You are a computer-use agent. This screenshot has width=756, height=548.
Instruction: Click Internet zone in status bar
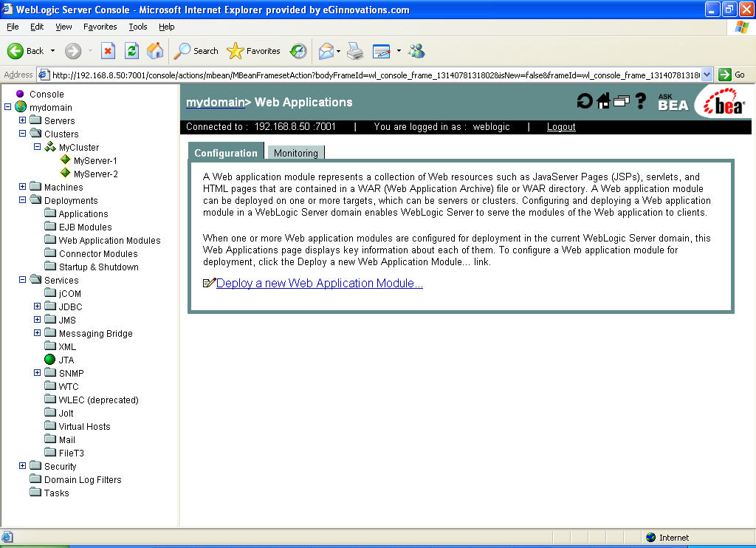667,537
